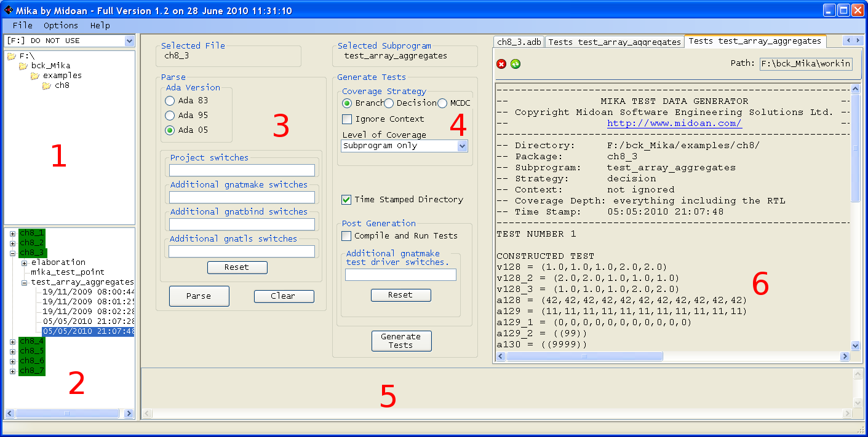868x437 pixels.
Task: Open the Level of Coverage dropdown
Action: coord(462,146)
